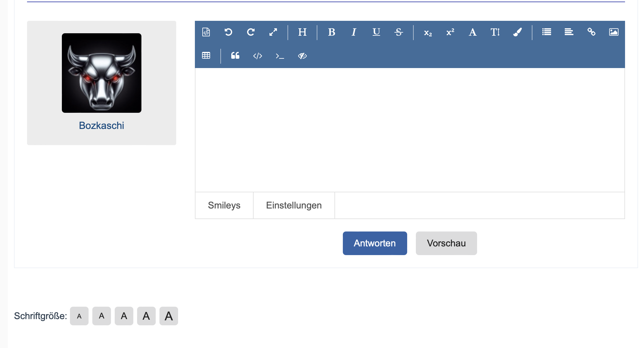Image resolution: width=644 pixels, height=348 pixels.
Task: Insert a link with chain icon
Action: coord(591,32)
